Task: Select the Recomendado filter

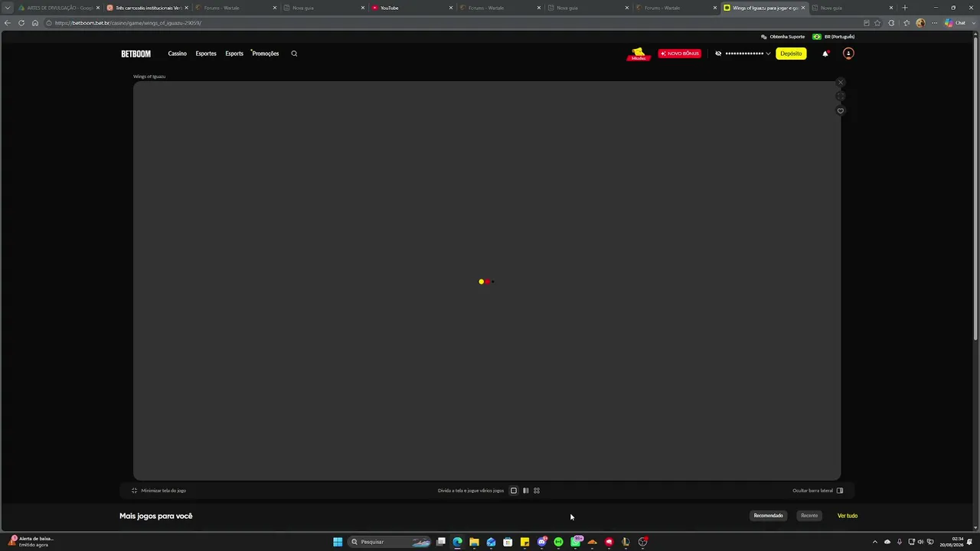Action: tap(769, 516)
